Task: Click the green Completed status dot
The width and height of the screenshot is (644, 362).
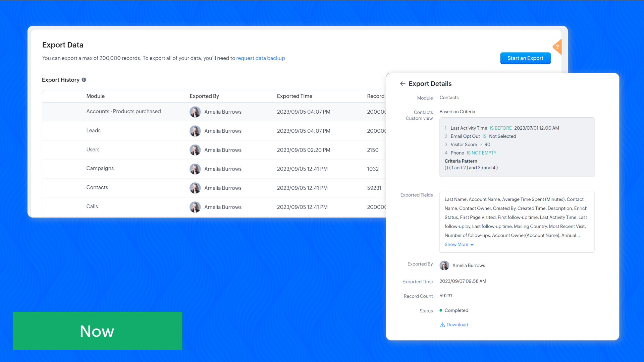Action: click(441, 310)
